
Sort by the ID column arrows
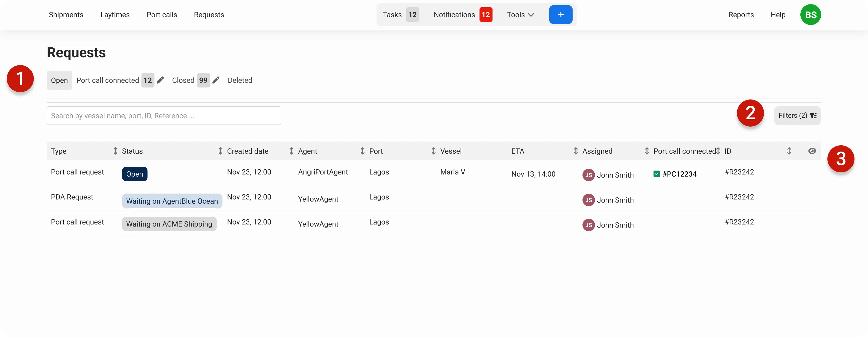tap(789, 151)
